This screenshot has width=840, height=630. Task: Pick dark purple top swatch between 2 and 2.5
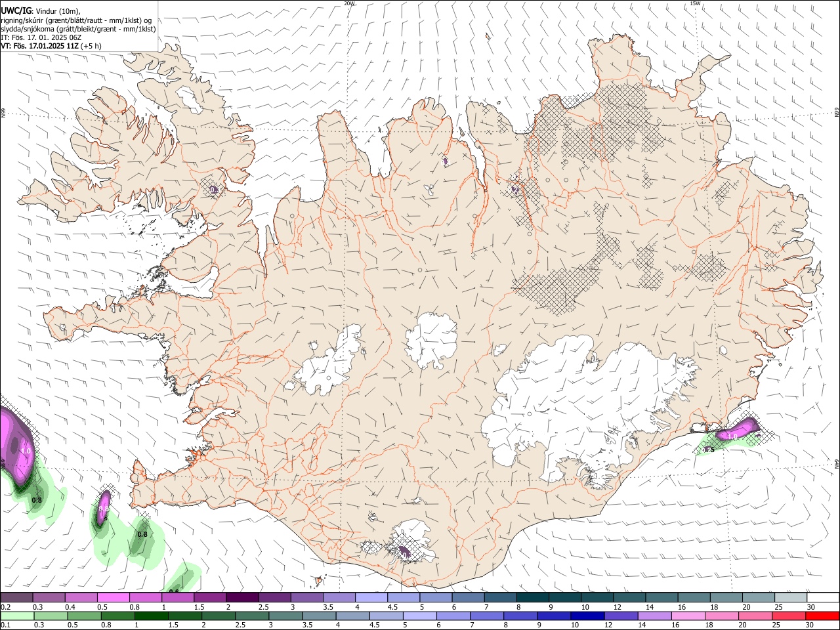242,597
